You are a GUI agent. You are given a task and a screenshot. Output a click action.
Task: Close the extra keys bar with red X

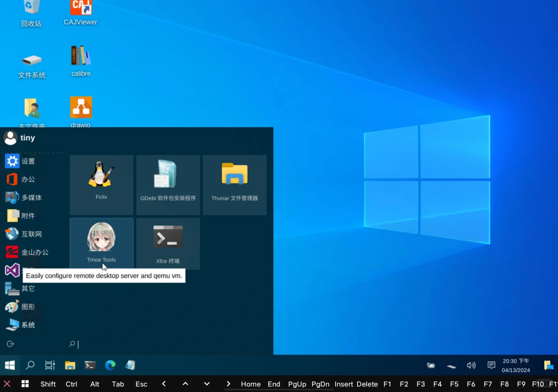pos(7,384)
